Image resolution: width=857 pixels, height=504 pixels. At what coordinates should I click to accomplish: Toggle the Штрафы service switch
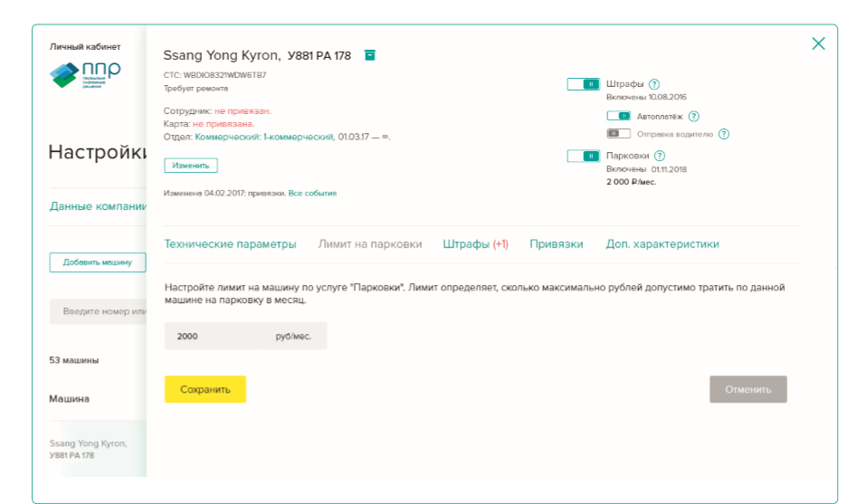[x=583, y=84]
